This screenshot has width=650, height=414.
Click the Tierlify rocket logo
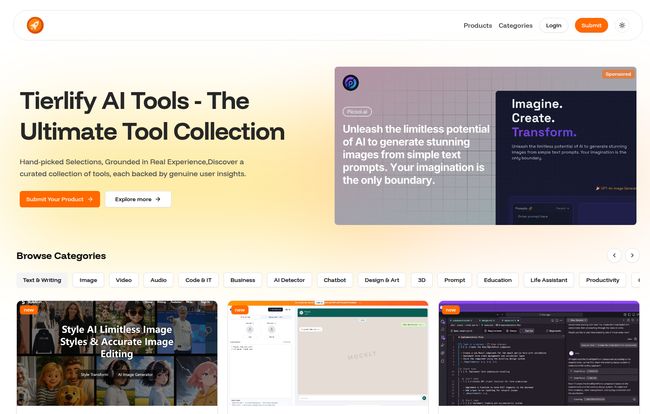click(x=35, y=25)
